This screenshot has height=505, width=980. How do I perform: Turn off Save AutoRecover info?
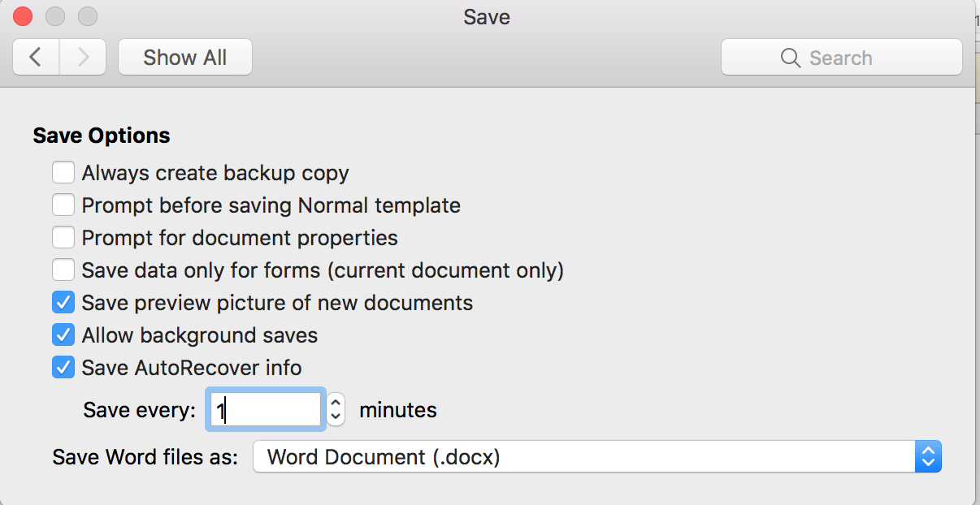click(x=63, y=367)
